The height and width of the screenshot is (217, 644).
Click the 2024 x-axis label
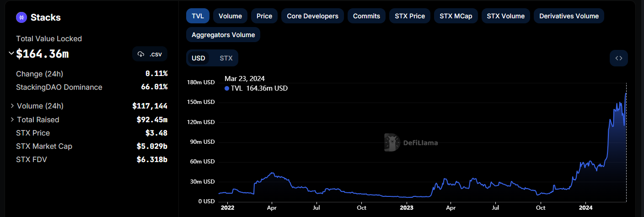point(586,207)
